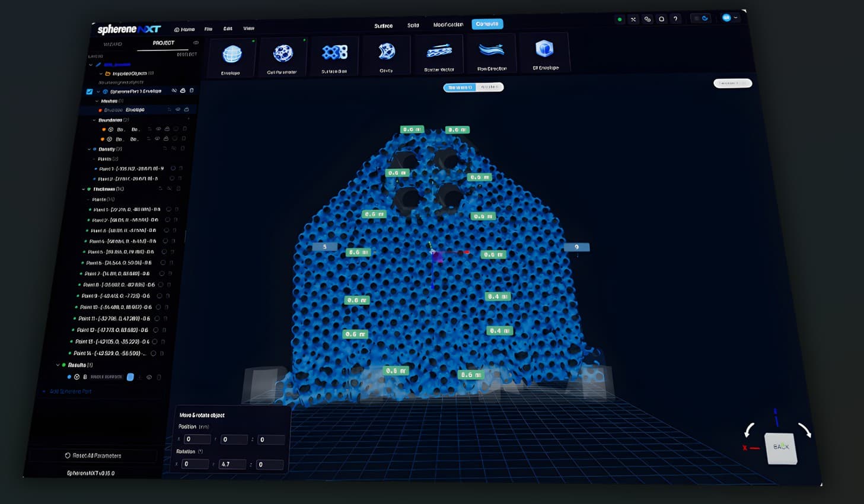The height and width of the screenshot is (504, 864).
Task: Collapse the project root node
Action: point(91,65)
